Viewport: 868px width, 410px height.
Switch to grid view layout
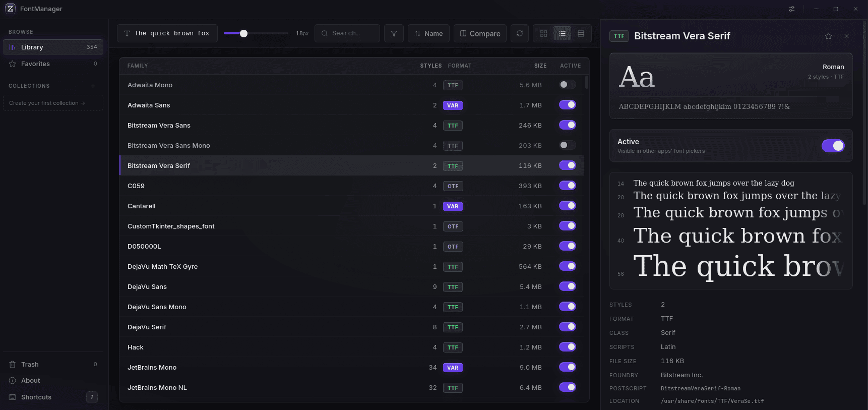(543, 33)
